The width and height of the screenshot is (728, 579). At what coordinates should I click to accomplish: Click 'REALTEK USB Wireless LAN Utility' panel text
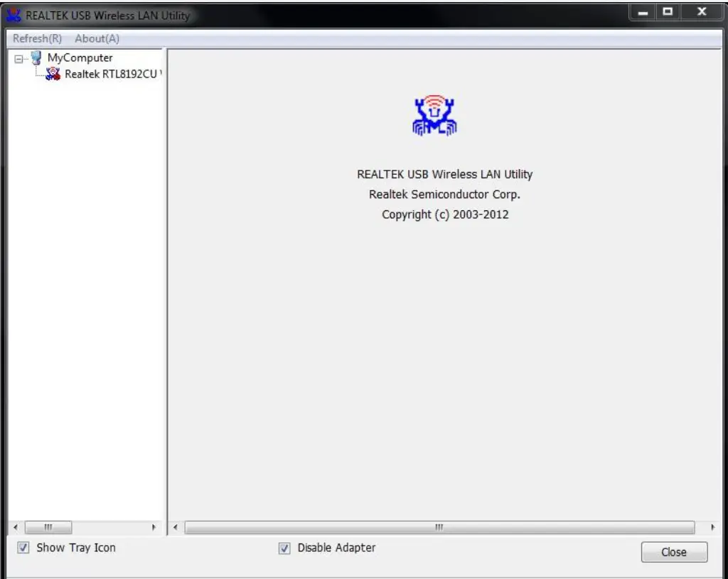point(444,175)
